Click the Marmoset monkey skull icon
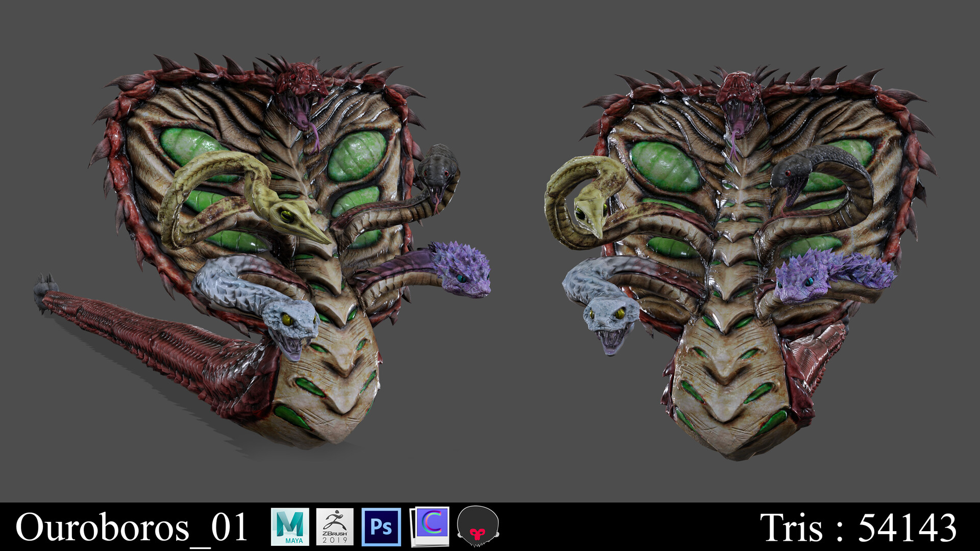The height and width of the screenshot is (551, 980). pos(478,527)
